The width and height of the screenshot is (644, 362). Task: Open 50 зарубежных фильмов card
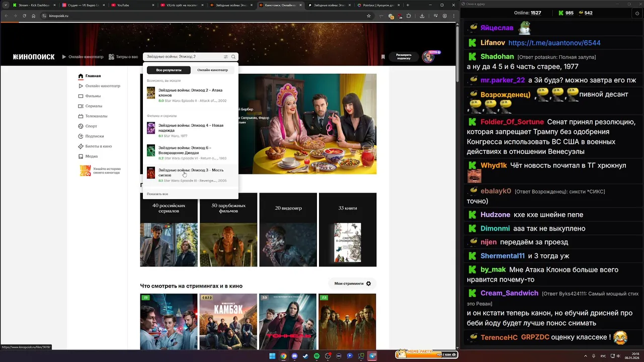pyautogui.click(x=228, y=230)
